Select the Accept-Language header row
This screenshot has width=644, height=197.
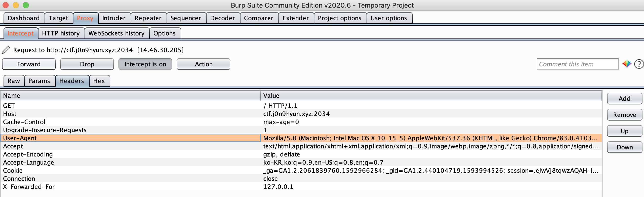(301, 162)
